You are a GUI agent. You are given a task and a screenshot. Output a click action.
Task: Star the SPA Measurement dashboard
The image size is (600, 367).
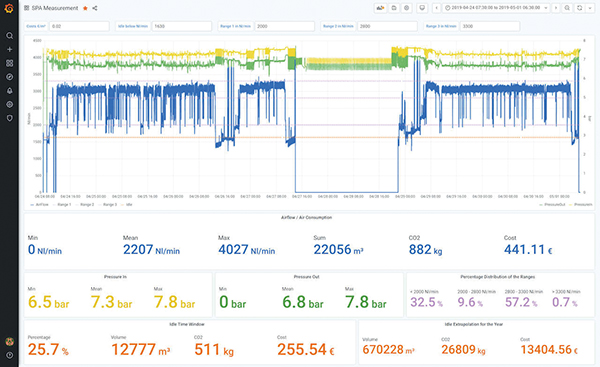coord(85,8)
